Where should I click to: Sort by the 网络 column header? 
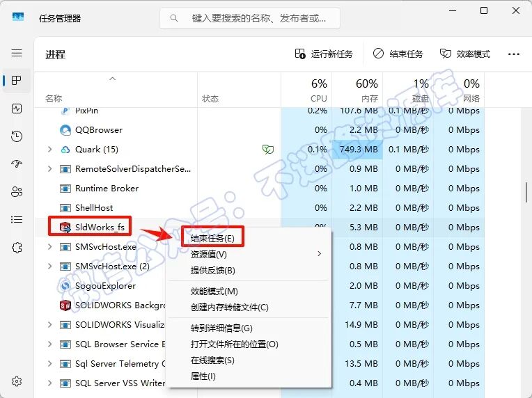[459, 90]
